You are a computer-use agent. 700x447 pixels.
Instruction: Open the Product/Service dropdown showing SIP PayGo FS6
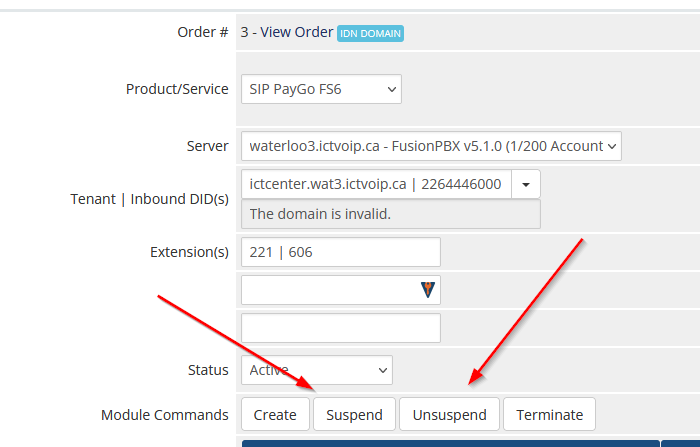pyautogui.click(x=321, y=89)
